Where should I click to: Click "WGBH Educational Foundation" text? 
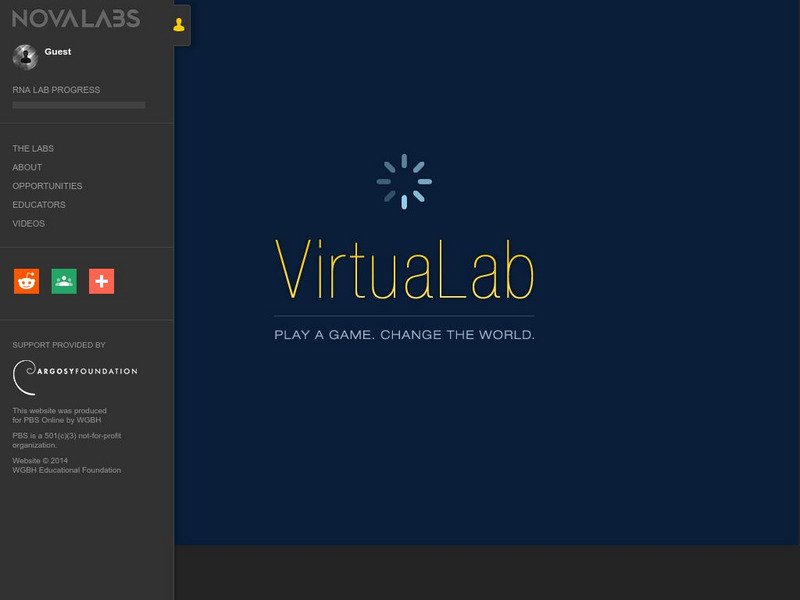pos(67,470)
